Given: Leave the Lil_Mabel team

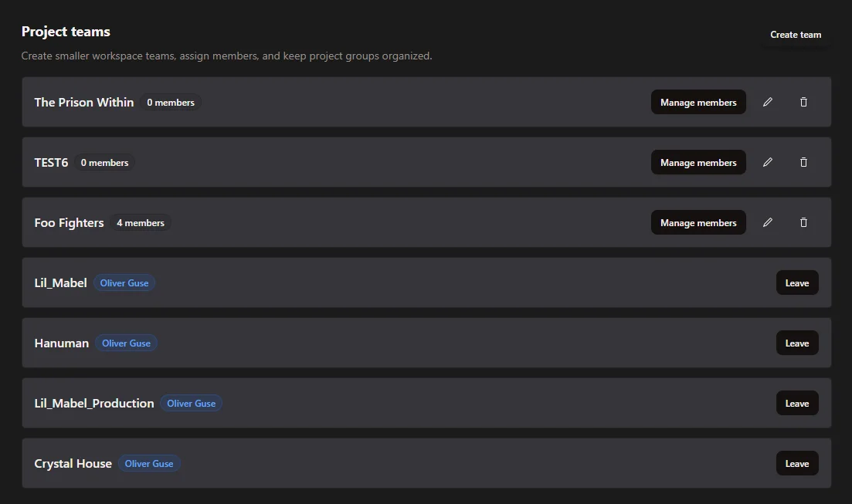Looking at the screenshot, I should pos(796,282).
